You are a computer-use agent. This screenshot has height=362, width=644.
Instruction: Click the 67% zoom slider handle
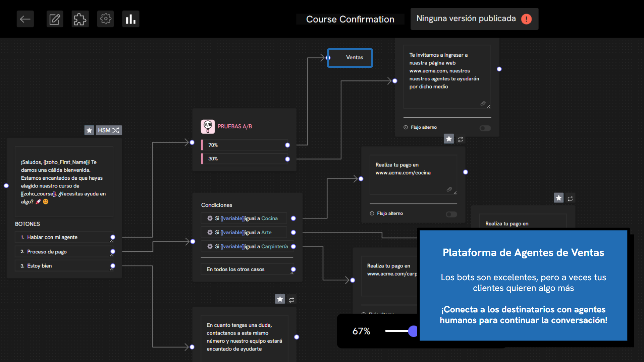tap(413, 331)
